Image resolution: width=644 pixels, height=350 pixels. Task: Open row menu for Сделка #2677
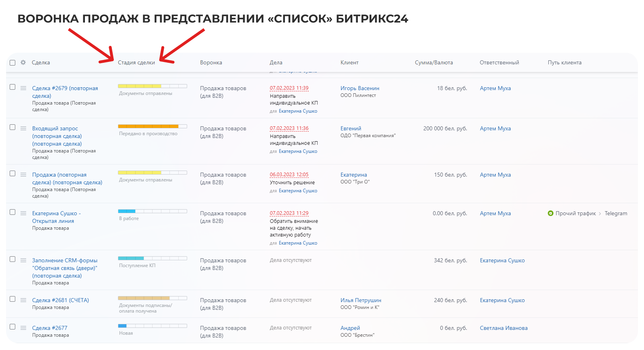(x=23, y=328)
